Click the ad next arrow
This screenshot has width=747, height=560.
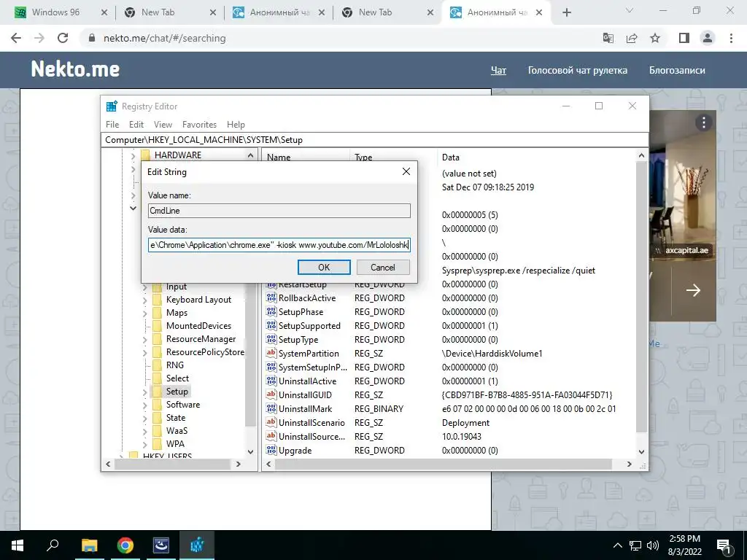click(x=693, y=290)
